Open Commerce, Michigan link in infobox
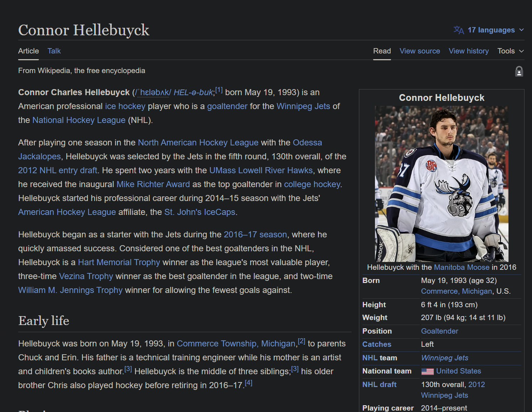The width and height of the screenshot is (532, 412). (x=457, y=291)
